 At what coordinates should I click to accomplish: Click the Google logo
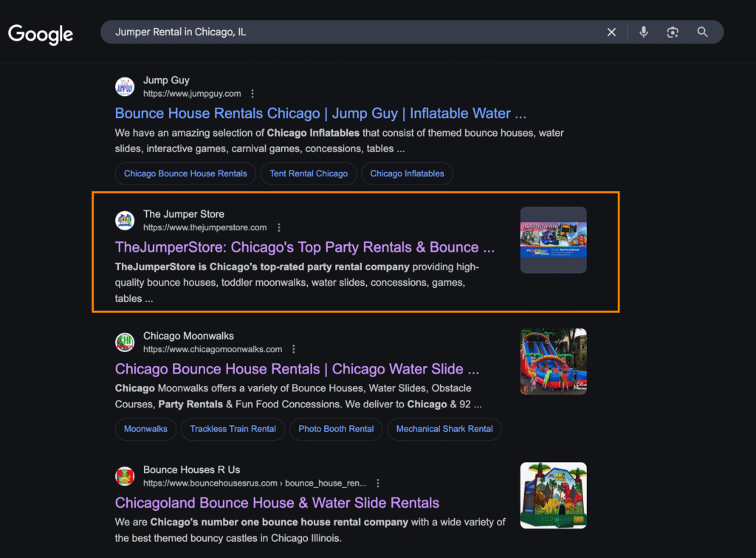coord(41,34)
